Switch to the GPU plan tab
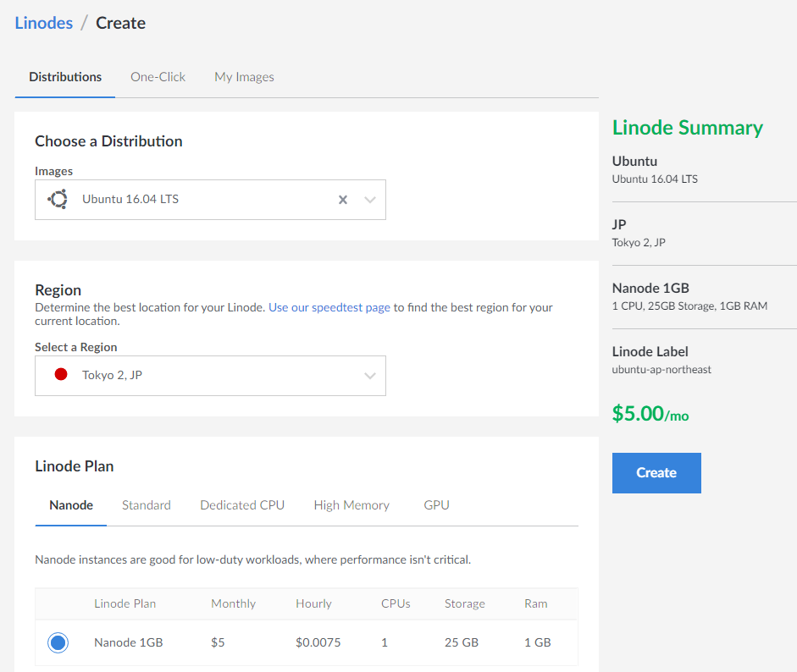 point(437,505)
